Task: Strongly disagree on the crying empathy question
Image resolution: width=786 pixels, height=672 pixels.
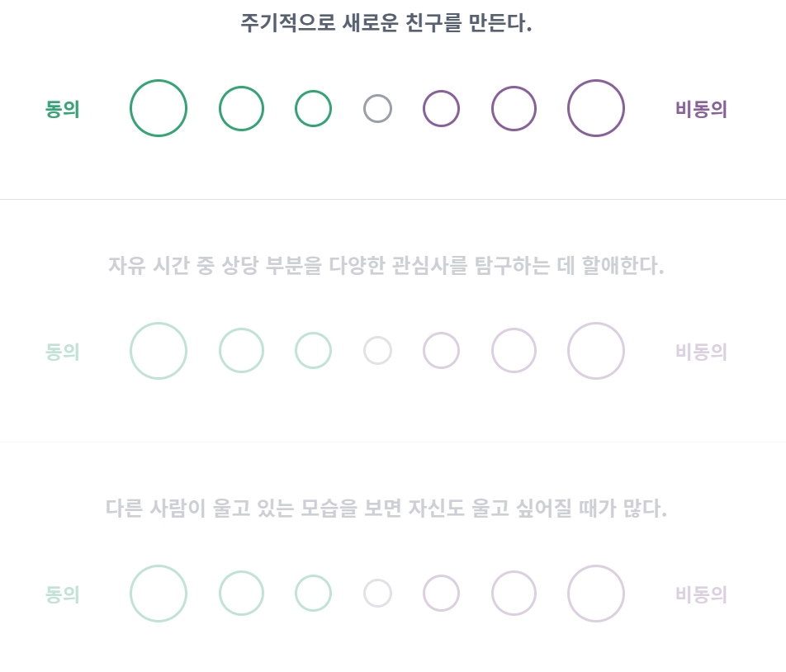Action: click(x=595, y=593)
